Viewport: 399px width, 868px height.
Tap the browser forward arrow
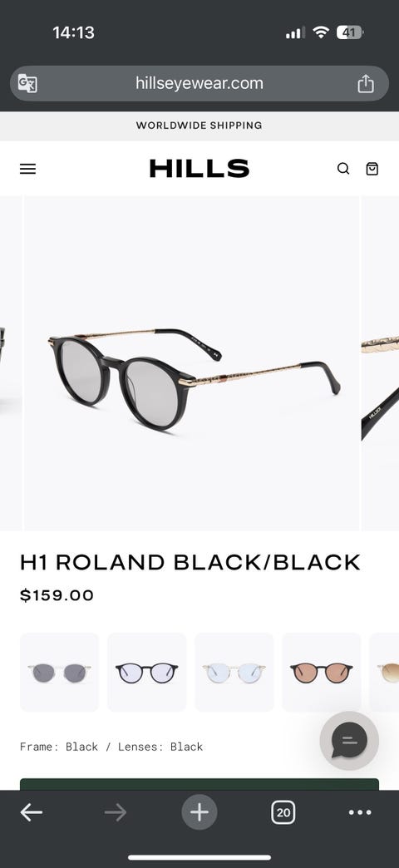coord(115,812)
